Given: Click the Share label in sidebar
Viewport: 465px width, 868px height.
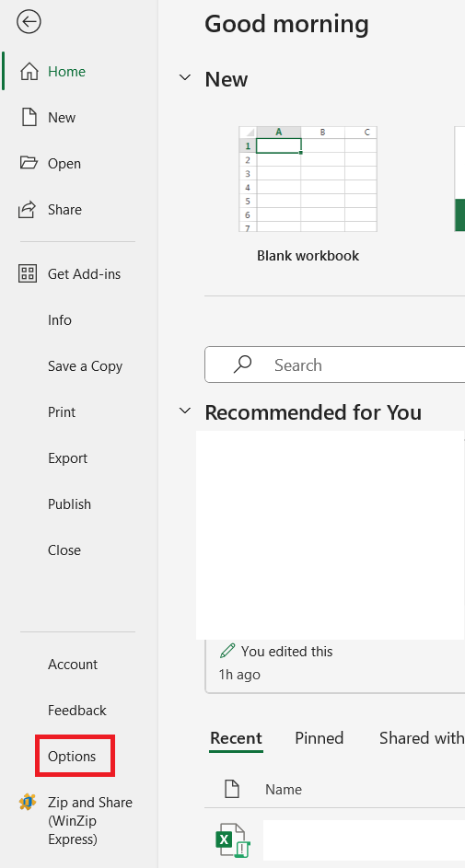Looking at the screenshot, I should (x=64, y=209).
